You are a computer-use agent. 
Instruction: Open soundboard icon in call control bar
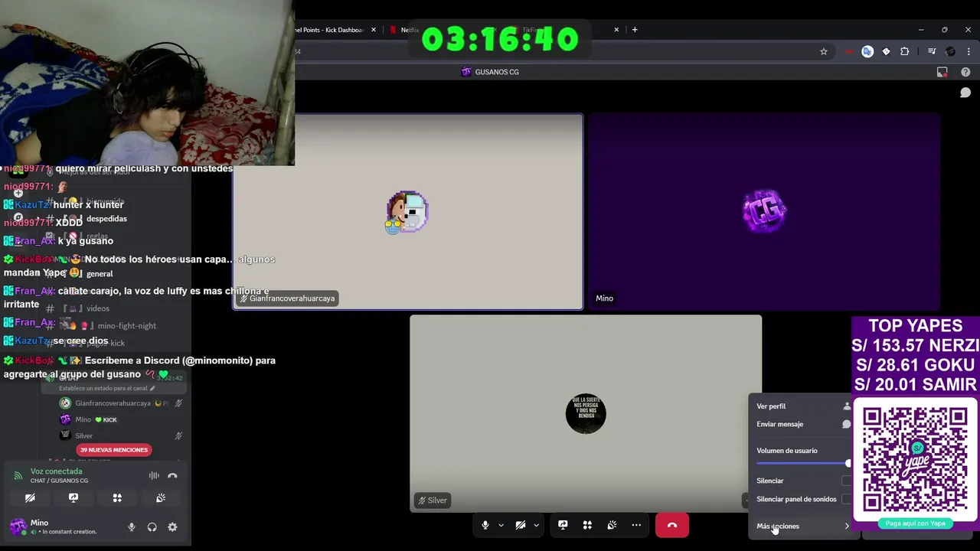coord(612,525)
